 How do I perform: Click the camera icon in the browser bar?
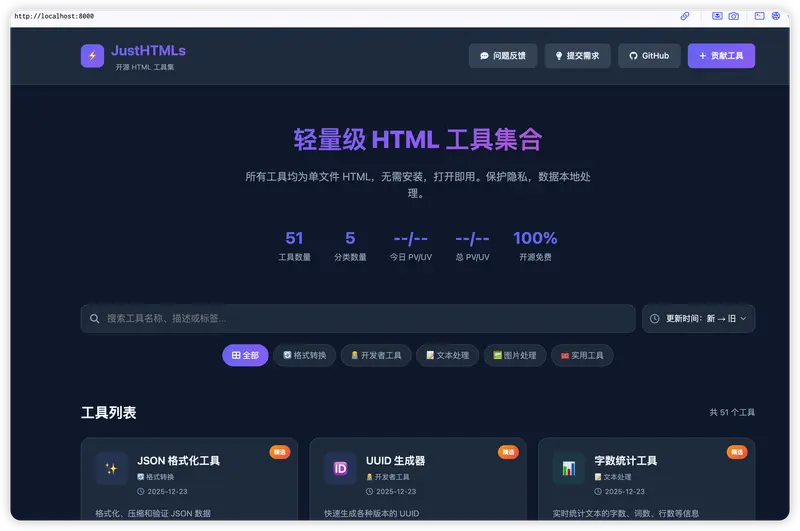tap(733, 16)
